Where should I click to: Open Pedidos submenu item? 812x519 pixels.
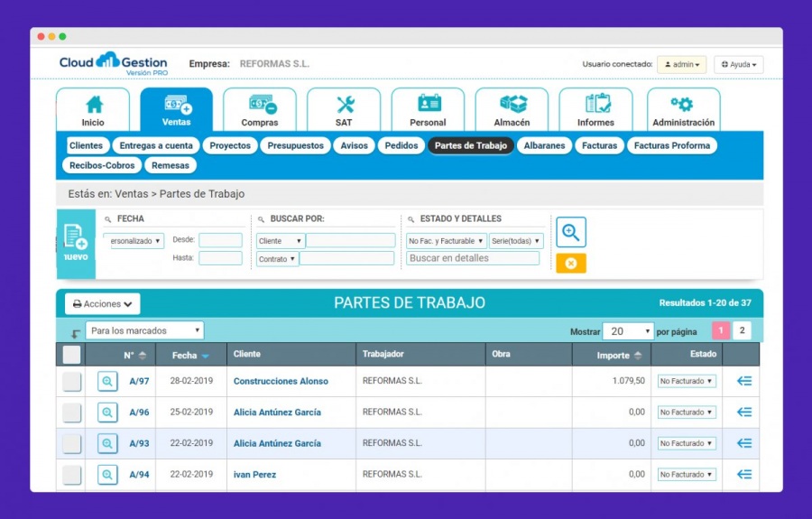401,145
